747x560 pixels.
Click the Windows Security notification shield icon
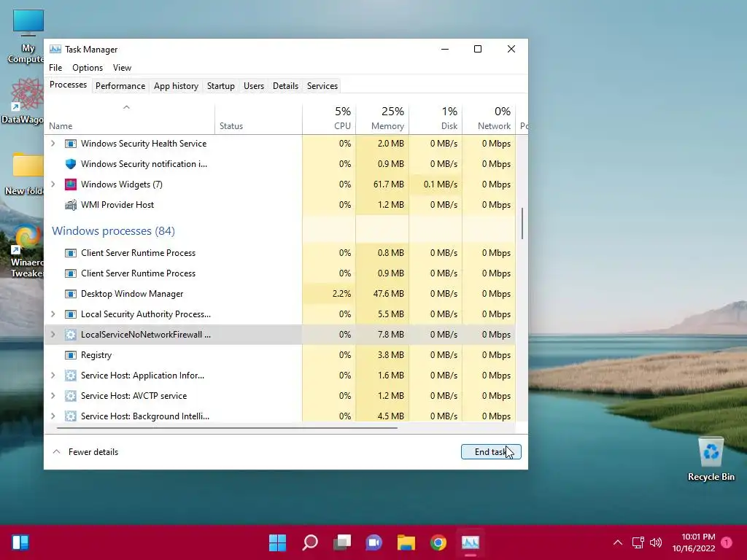click(71, 164)
